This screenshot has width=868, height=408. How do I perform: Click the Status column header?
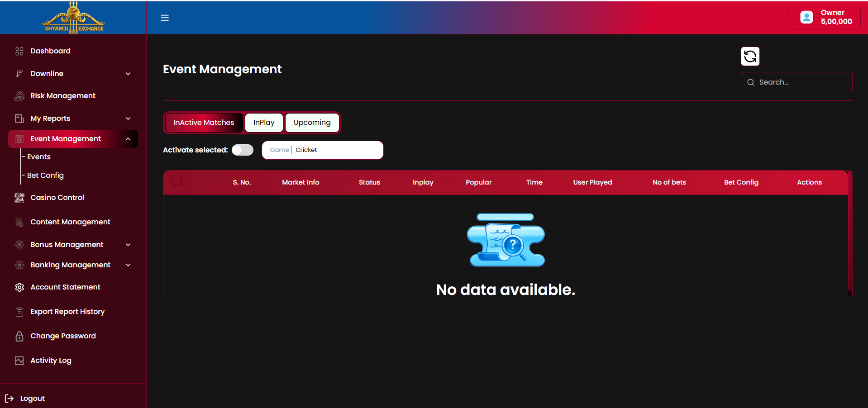[x=369, y=182]
